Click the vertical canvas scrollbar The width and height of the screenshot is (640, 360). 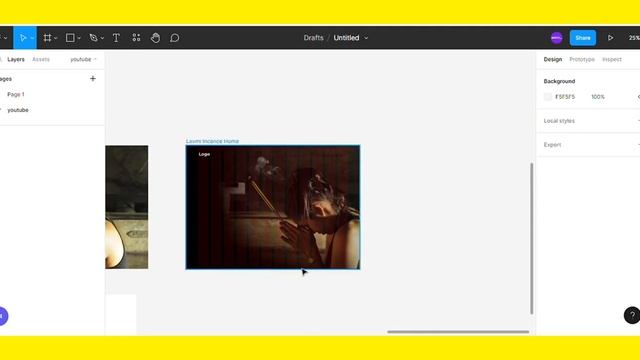tap(531, 239)
